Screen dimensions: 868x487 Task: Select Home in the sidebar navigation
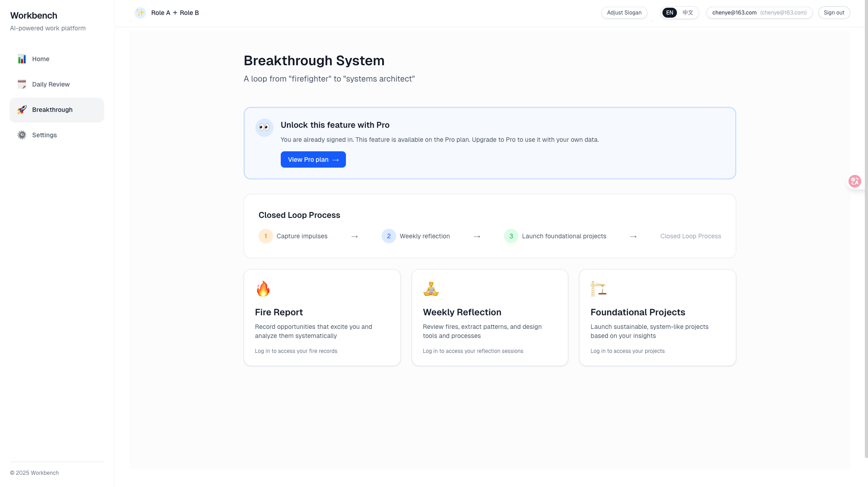pyautogui.click(x=40, y=59)
